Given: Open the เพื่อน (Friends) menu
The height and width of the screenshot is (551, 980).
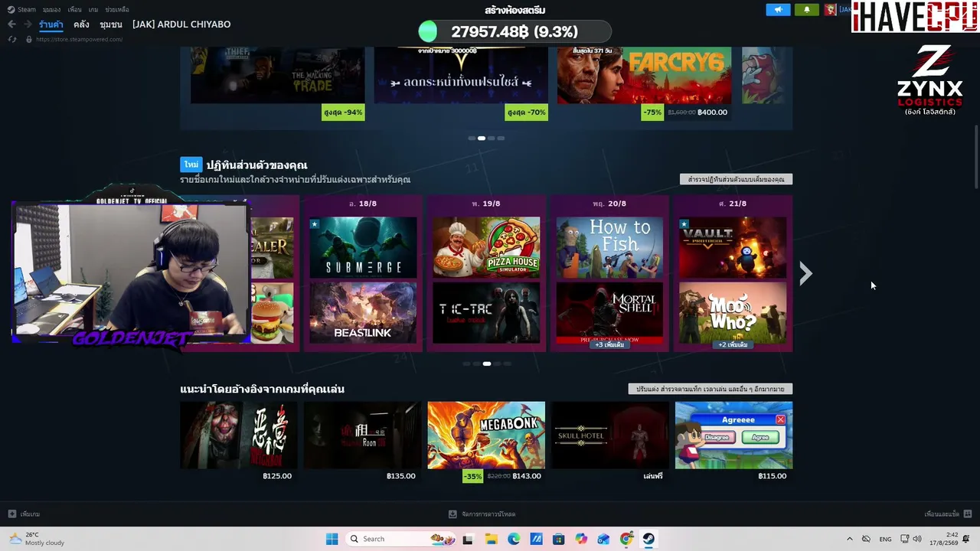Looking at the screenshot, I should click(x=74, y=9).
